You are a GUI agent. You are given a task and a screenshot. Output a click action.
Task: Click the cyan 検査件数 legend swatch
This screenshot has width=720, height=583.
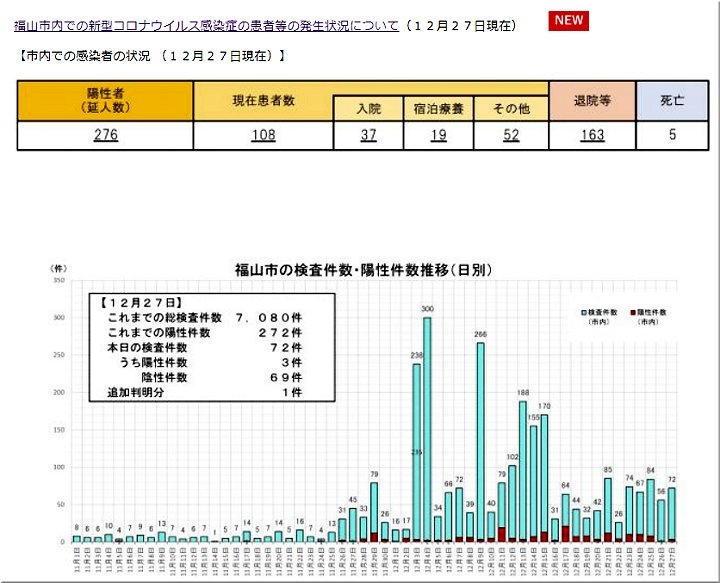(582, 313)
